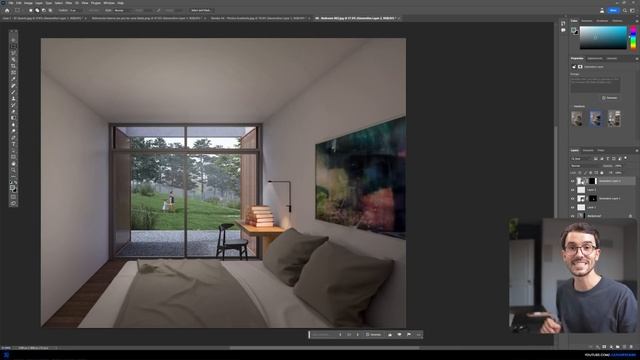The image size is (640, 360).
Task: Click foreground/background color swatches in toolbar
Action: [13, 189]
